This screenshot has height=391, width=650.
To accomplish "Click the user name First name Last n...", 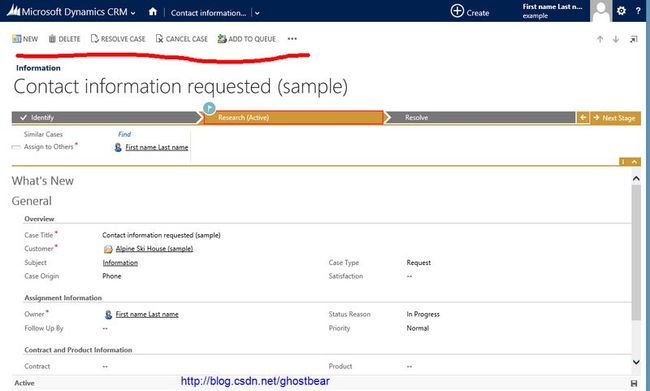I will [x=552, y=7].
